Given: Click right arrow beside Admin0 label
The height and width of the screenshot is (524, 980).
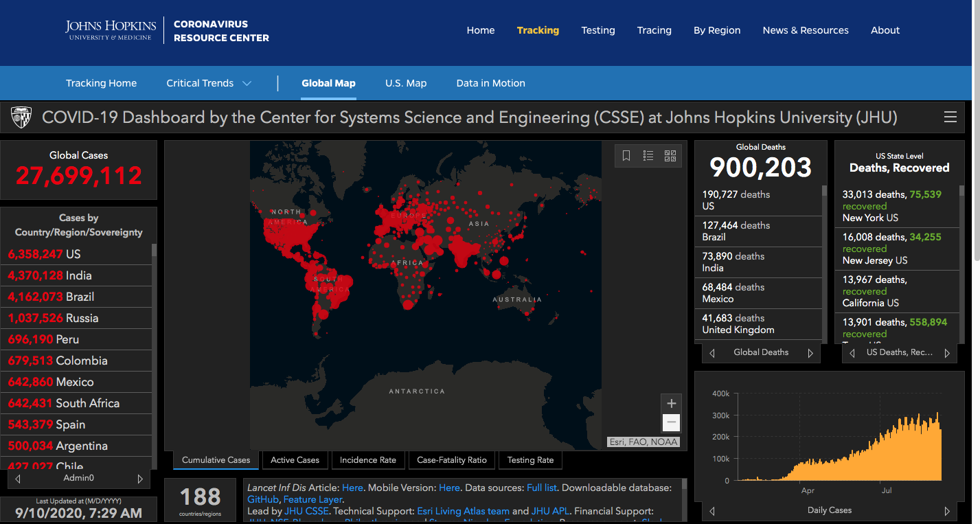Looking at the screenshot, I should pos(140,479).
